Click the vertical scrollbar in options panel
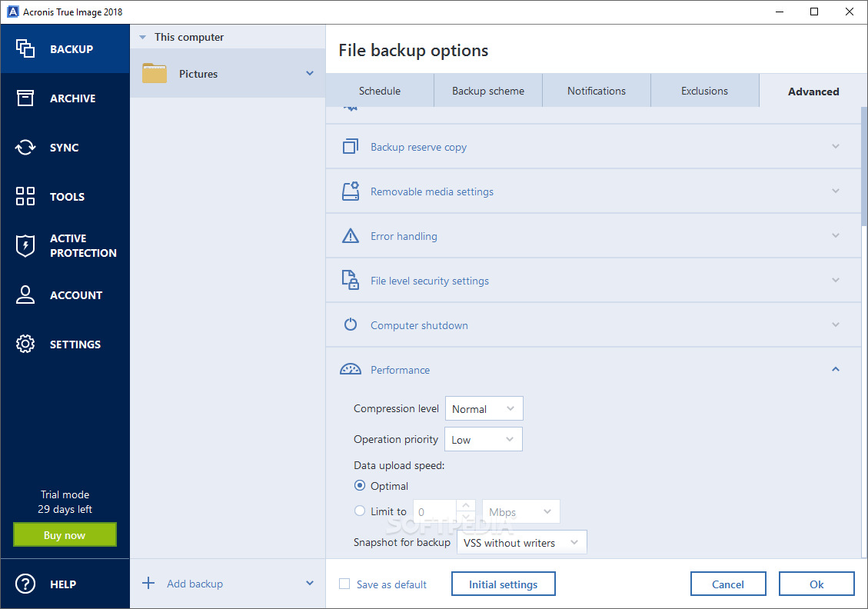Image resolution: width=868 pixels, height=609 pixels. (864, 169)
